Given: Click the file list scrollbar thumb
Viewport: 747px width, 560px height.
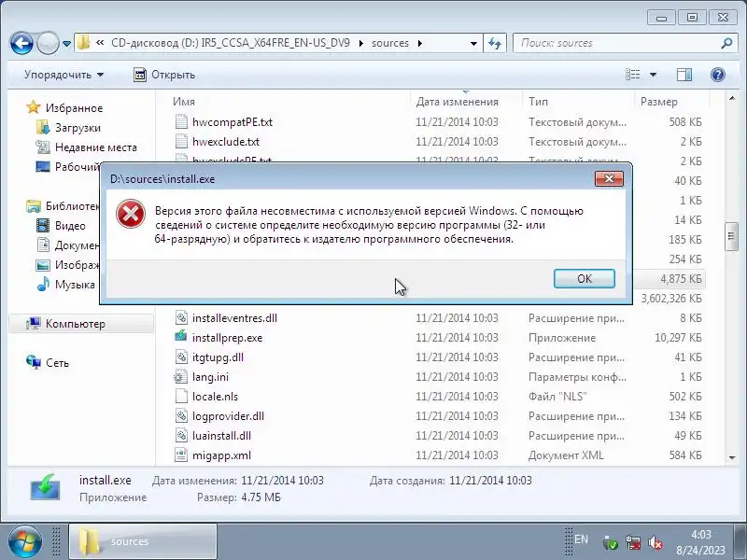Looking at the screenshot, I should [731, 237].
